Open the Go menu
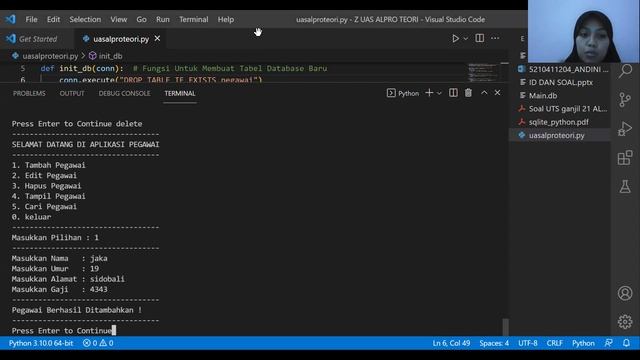 (141, 19)
